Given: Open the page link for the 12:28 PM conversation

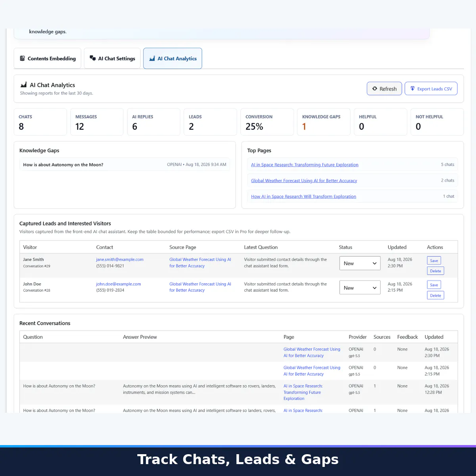Looking at the screenshot, I should [x=303, y=392].
